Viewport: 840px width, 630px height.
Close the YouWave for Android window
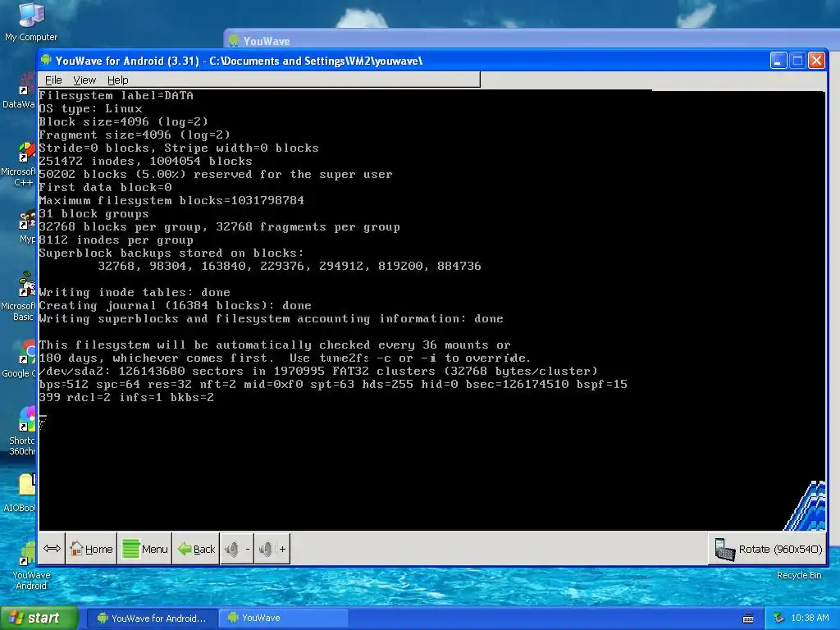tap(816, 61)
